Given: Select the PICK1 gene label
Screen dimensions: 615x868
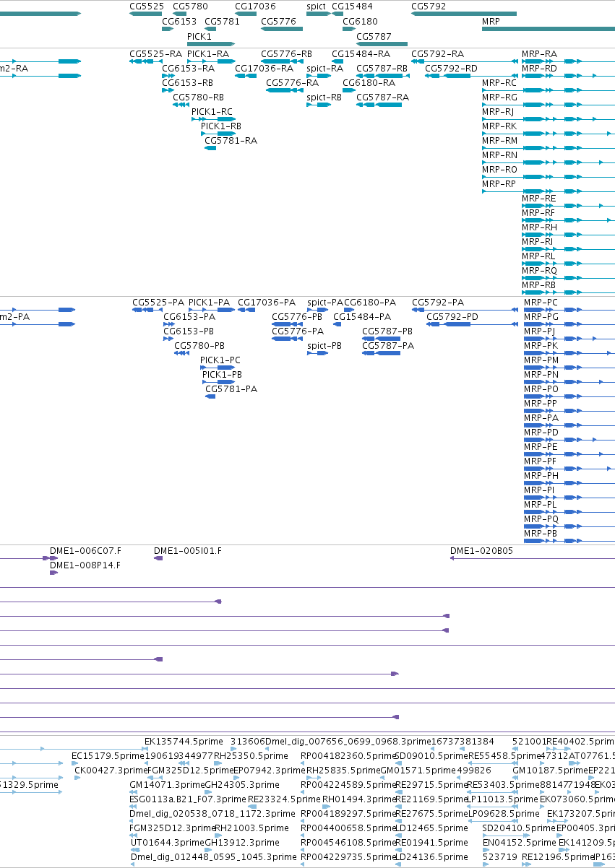Looking at the screenshot, I should point(199,35).
